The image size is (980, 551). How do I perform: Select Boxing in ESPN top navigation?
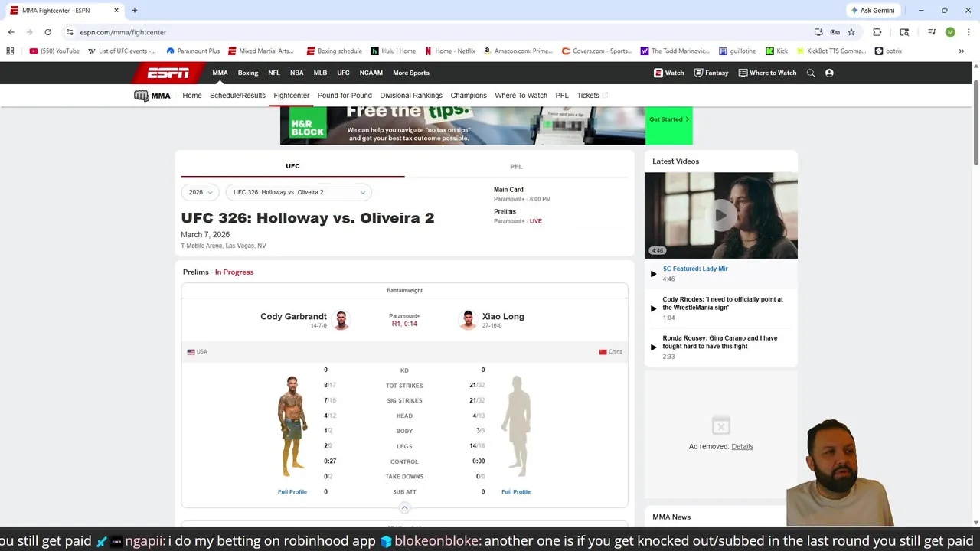tap(248, 73)
